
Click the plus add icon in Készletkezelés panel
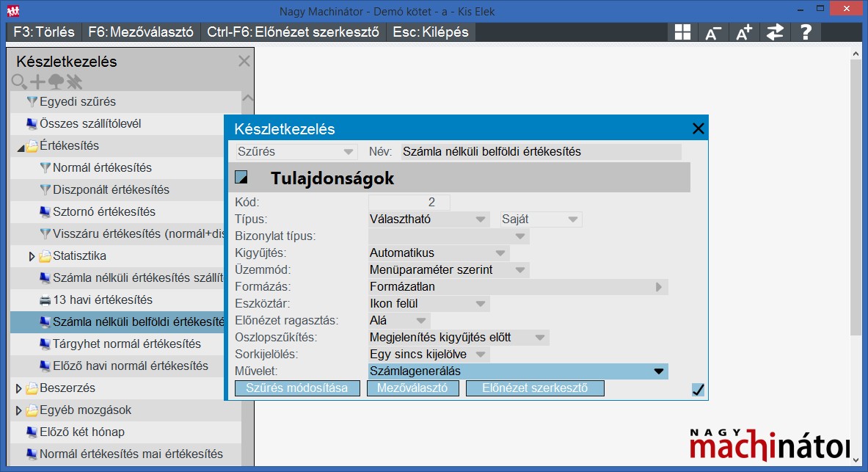click(37, 82)
